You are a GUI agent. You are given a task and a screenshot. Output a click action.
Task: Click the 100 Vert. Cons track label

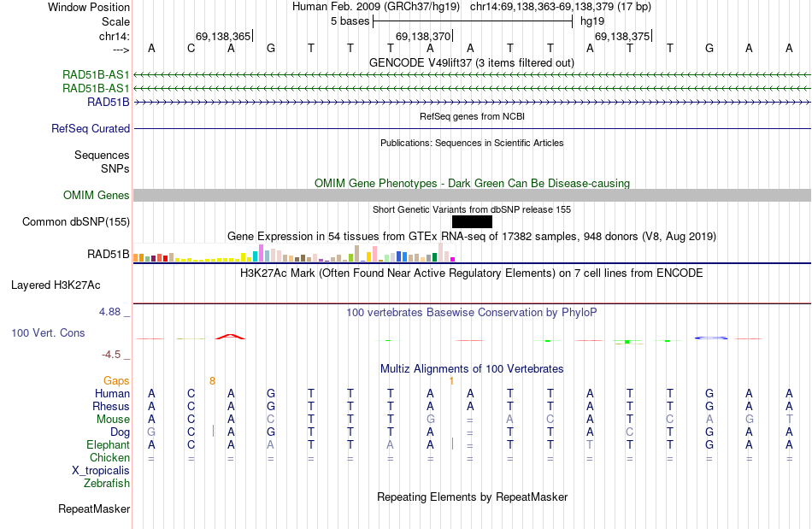(x=48, y=332)
